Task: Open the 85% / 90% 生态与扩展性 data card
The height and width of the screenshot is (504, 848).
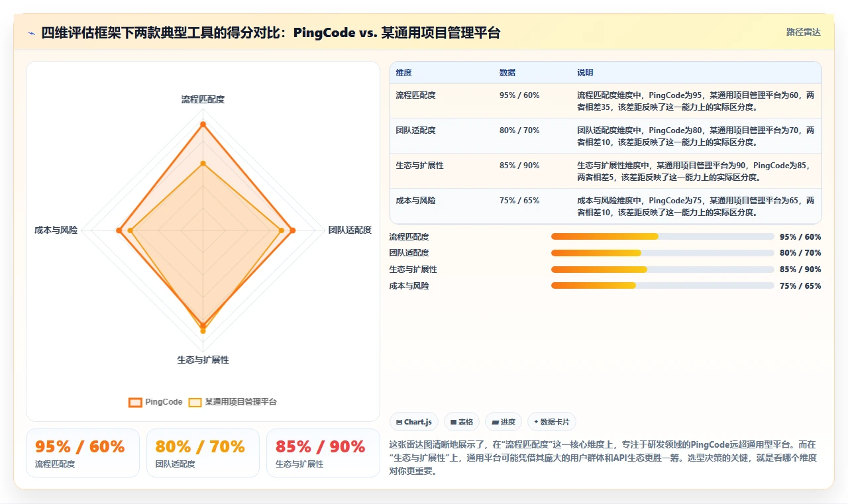Action: (x=323, y=453)
